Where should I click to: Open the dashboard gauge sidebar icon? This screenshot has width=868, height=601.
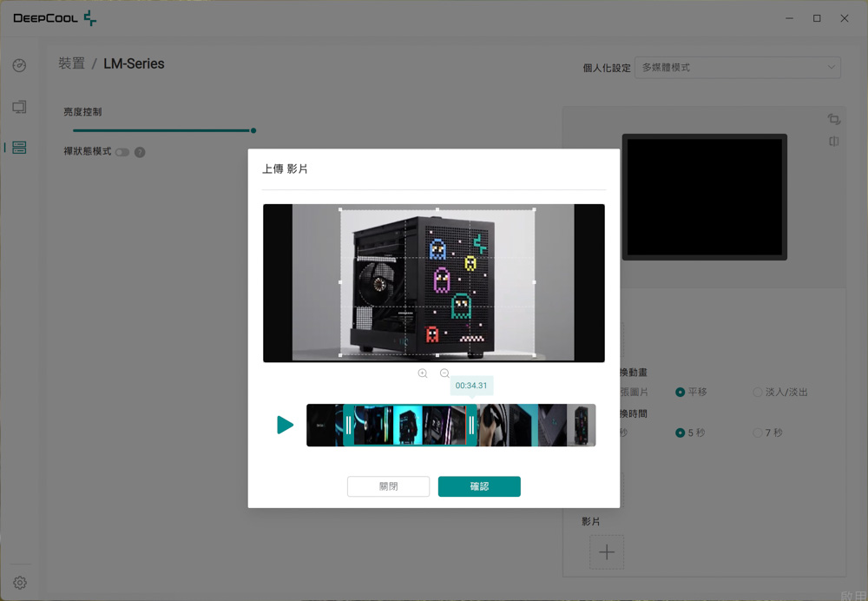19,65
